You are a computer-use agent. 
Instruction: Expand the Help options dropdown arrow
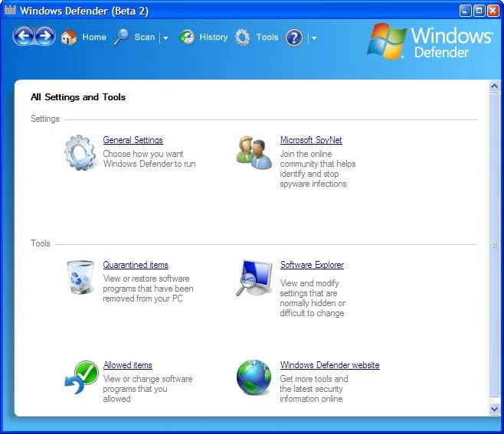[314, 38]
